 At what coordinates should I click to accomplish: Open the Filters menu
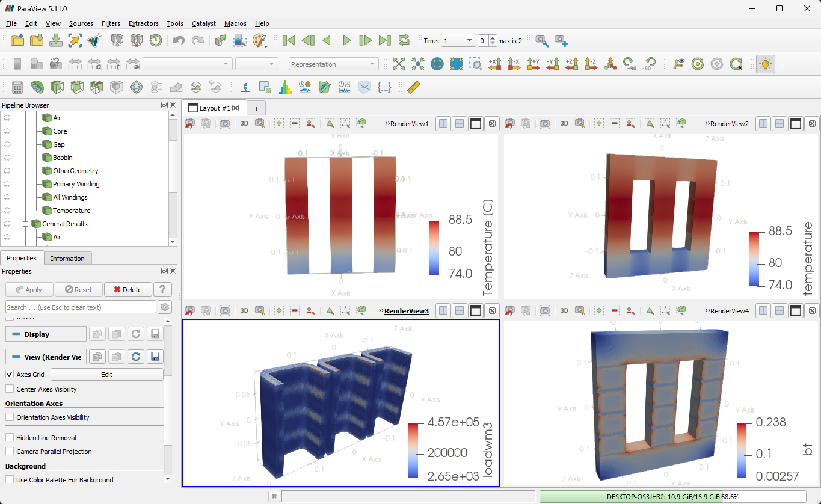pos(111,23)
